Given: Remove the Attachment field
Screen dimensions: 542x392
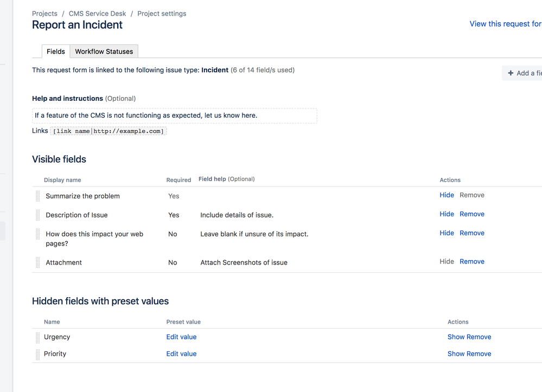Looking at the screenshot, I should 472,261.
